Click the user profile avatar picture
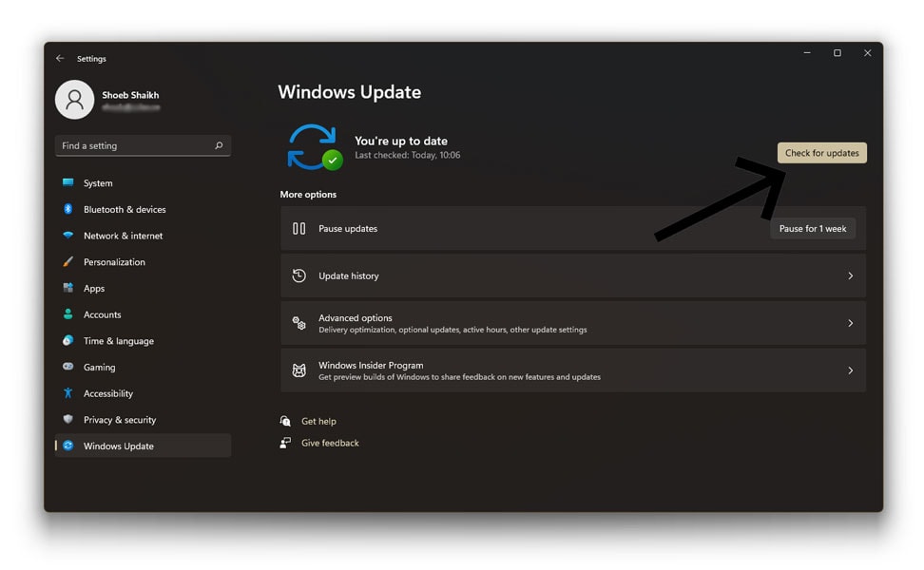The width and height of the screenshot is (924, 570). [74, 100]
